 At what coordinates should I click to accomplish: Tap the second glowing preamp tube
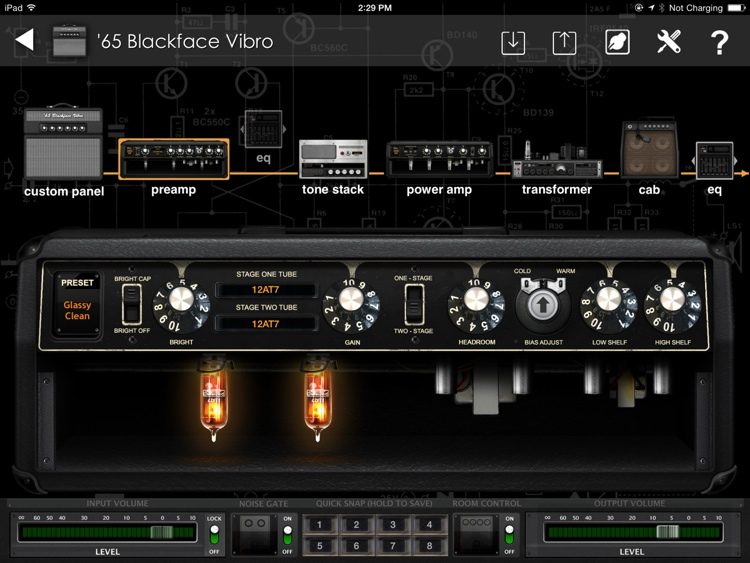318,398
